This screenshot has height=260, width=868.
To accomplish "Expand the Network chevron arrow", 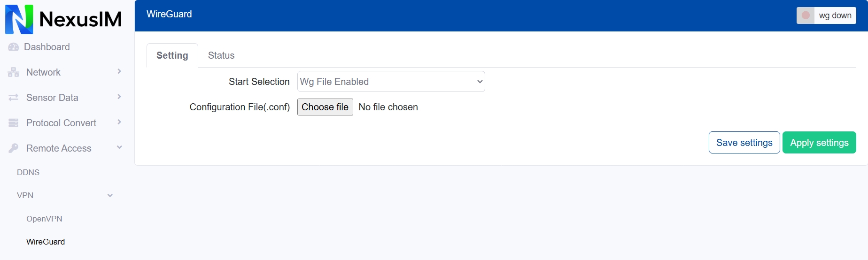I will (119, 71).
